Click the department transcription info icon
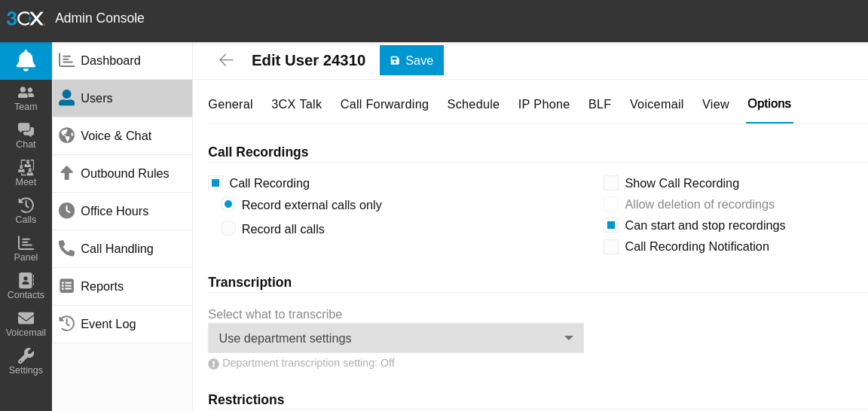868x411 pixels. 214,364
